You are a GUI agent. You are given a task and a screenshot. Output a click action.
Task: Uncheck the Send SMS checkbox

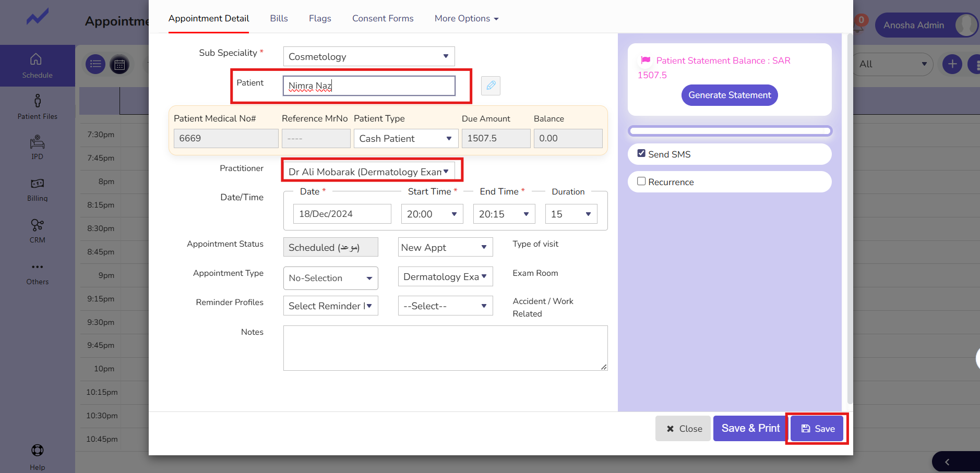point(641,153)
